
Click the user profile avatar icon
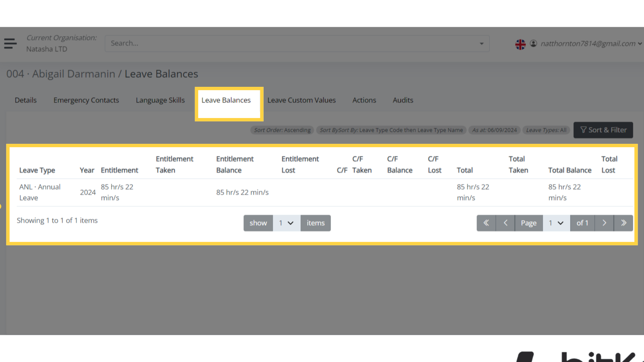pos(533,43)
